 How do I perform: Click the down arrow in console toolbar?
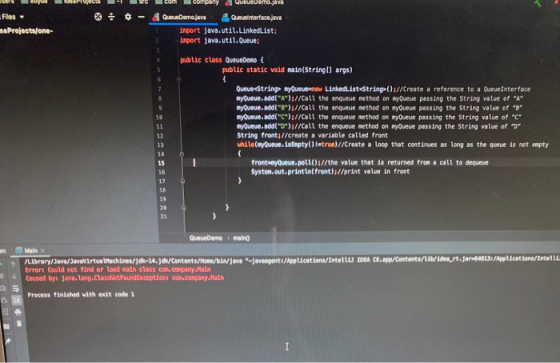pos(14,276)
